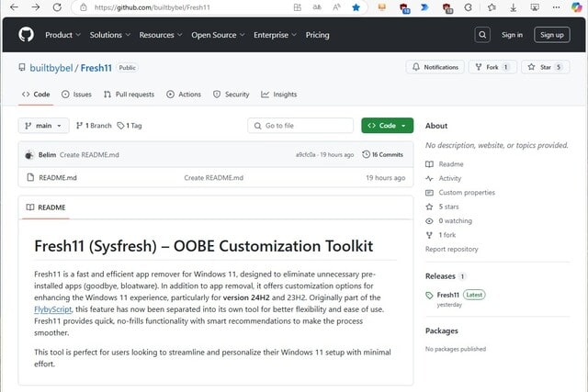Screen dimensions: 588x392
Task: Open the README.md file link
Action: [x=58, y=177]
